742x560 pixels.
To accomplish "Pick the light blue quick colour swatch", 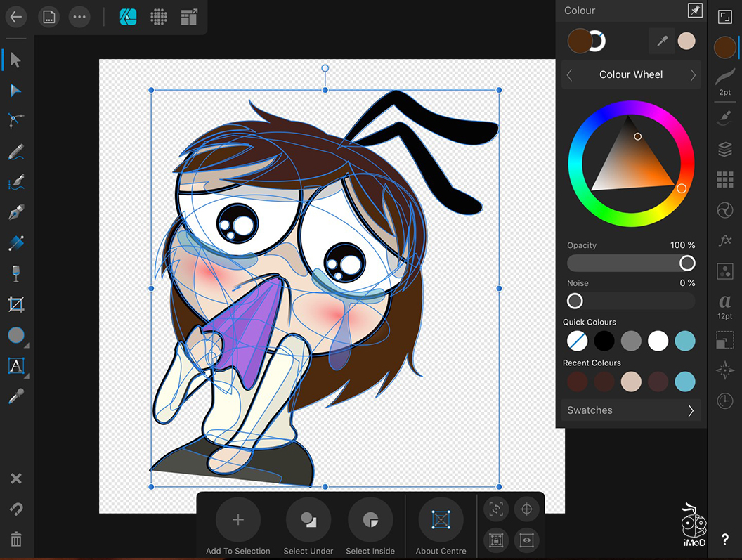I will pyautogui.click(x=685, y=341).
